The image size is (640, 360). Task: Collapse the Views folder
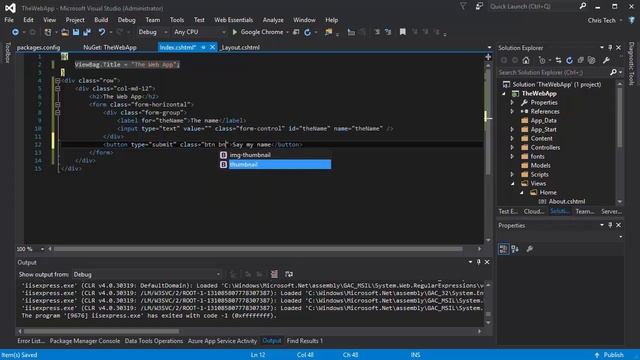(x=512, y=183)
